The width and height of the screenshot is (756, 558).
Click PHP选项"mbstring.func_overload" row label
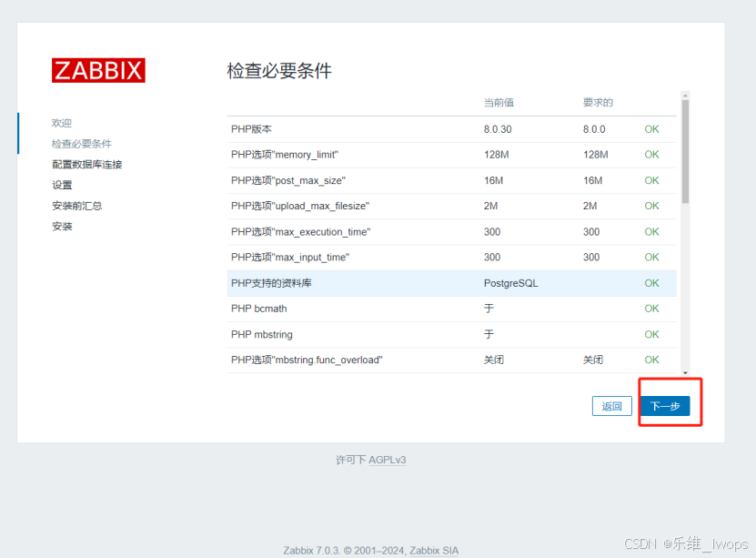pyautogui.click(x=307, y=360)
